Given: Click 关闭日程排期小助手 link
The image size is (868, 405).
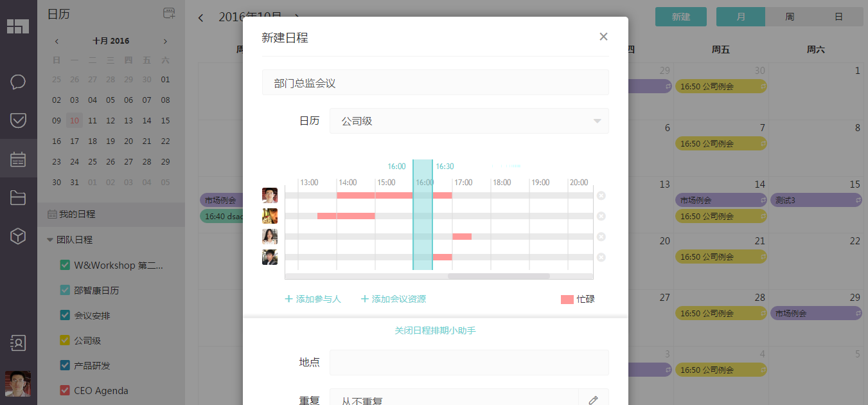Looking at the screenshot, I should [435, 330].
